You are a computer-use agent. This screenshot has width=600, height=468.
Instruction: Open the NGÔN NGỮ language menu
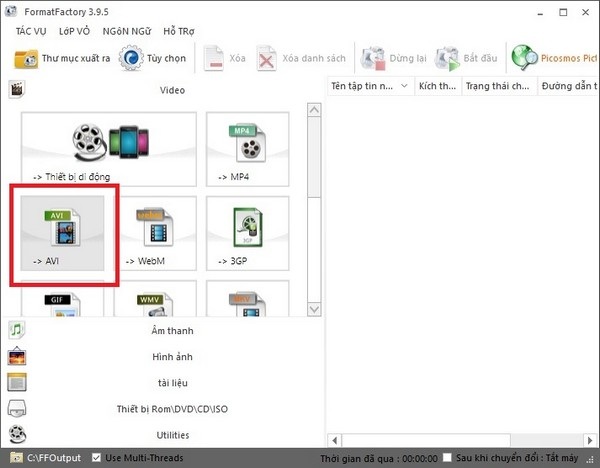(136, 31)
